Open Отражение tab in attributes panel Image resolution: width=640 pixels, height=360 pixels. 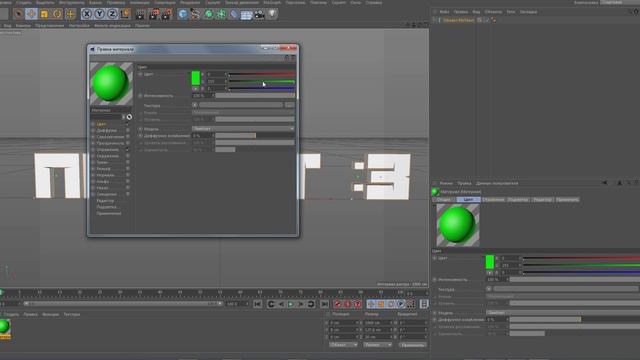pos(493,200)
